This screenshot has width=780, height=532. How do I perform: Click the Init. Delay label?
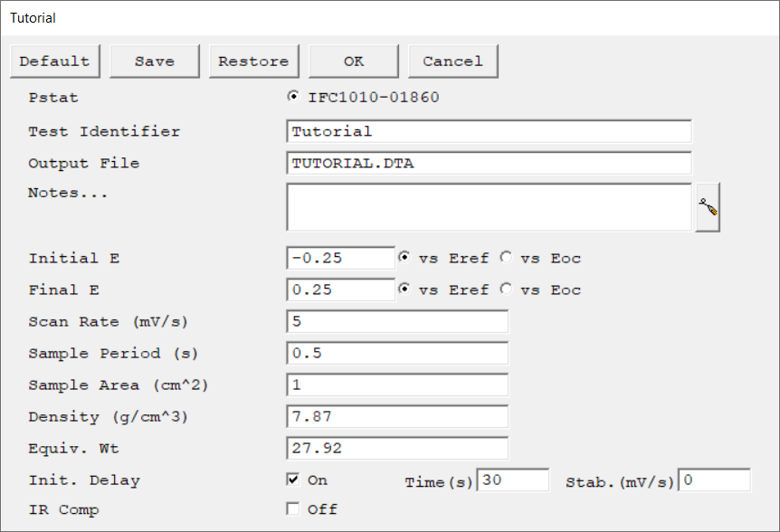(x=84, y=480)
